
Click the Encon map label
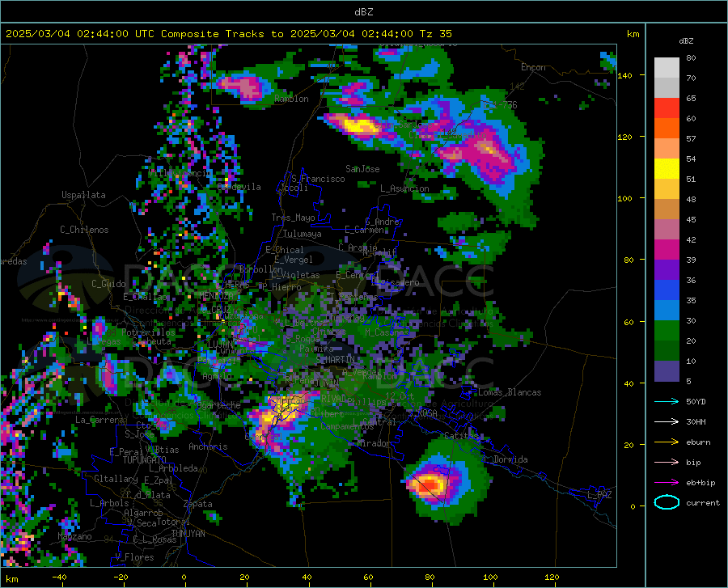tap(533, 67)
